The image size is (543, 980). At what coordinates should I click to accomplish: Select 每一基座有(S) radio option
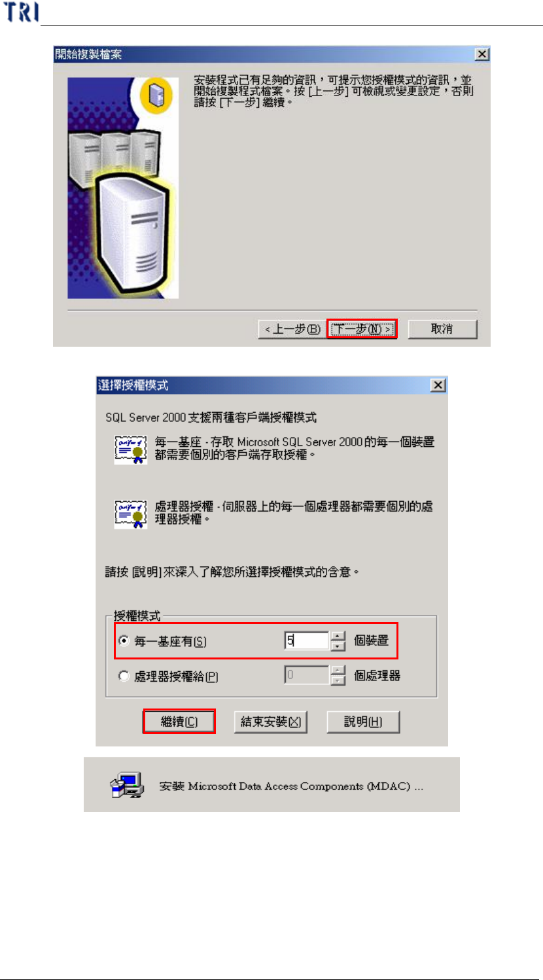(x=124, y=642)
